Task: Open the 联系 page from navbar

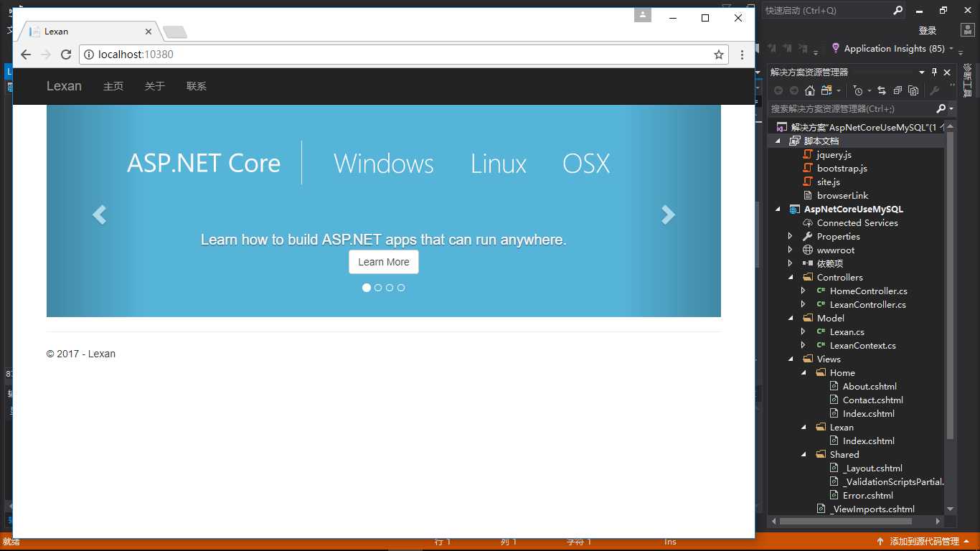Action: tap(197, 86)
